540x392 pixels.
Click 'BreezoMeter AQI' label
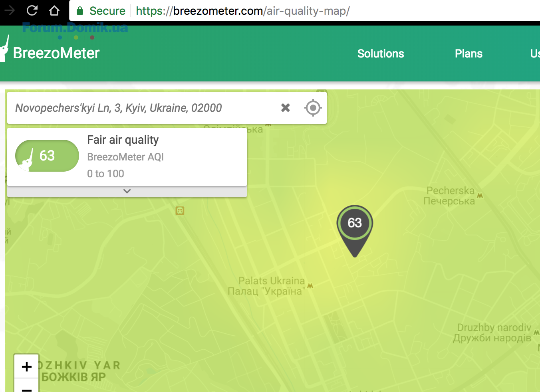[x=125, y=157]
